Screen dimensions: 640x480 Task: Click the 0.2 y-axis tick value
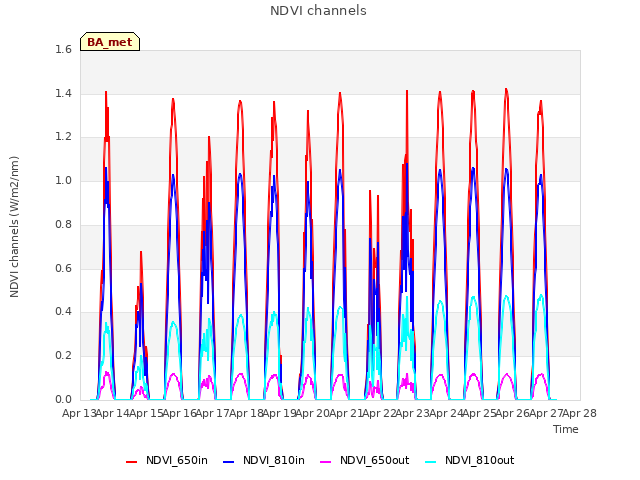pyautogui.click(x=63, y=356)
